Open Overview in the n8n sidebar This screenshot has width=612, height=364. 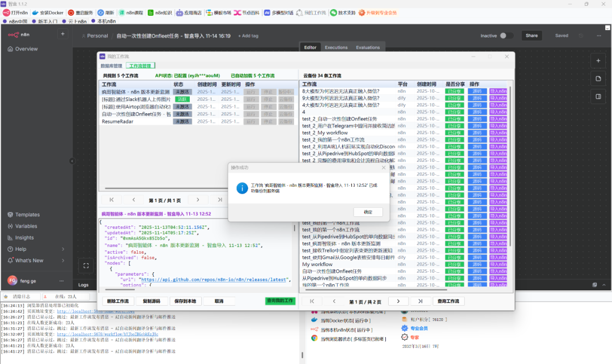23,49
